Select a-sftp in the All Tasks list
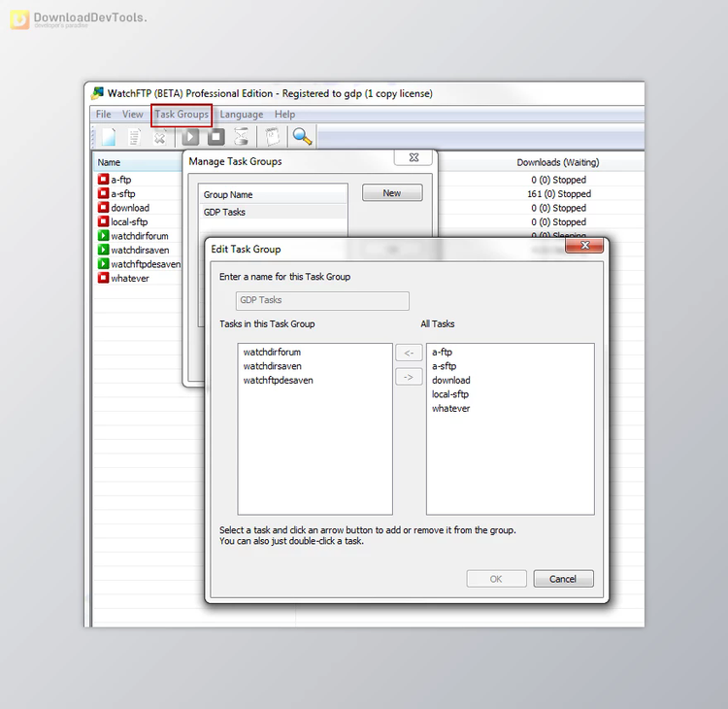The image size is (728, 709). click(x=444, y=366)
